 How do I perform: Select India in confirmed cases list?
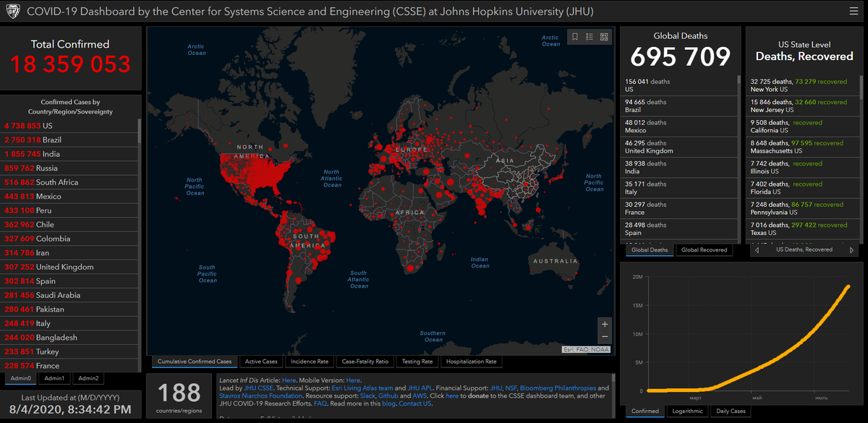[69, 154]
